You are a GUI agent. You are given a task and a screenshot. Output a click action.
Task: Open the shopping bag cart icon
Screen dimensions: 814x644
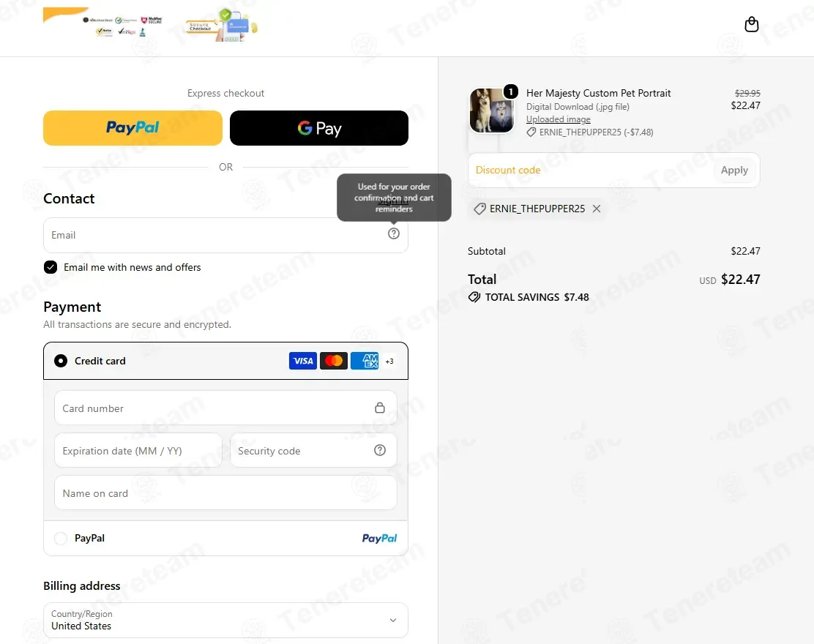[x=751, y=24]
